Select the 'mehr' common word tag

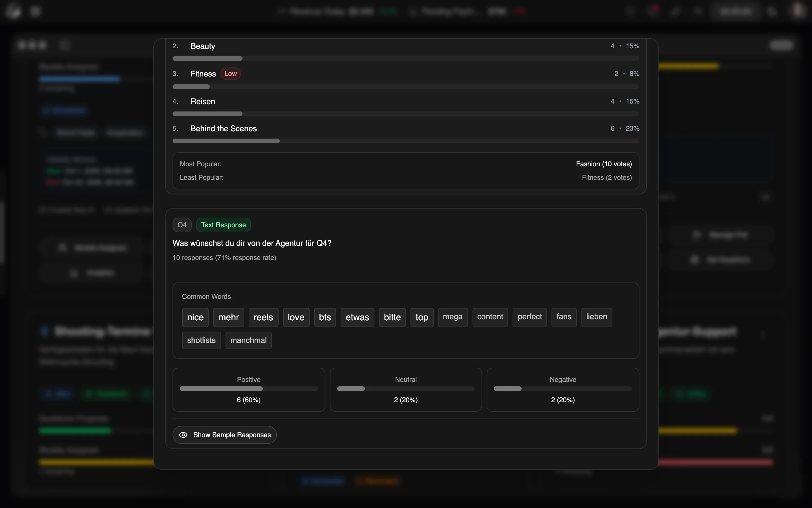(228, 317)
